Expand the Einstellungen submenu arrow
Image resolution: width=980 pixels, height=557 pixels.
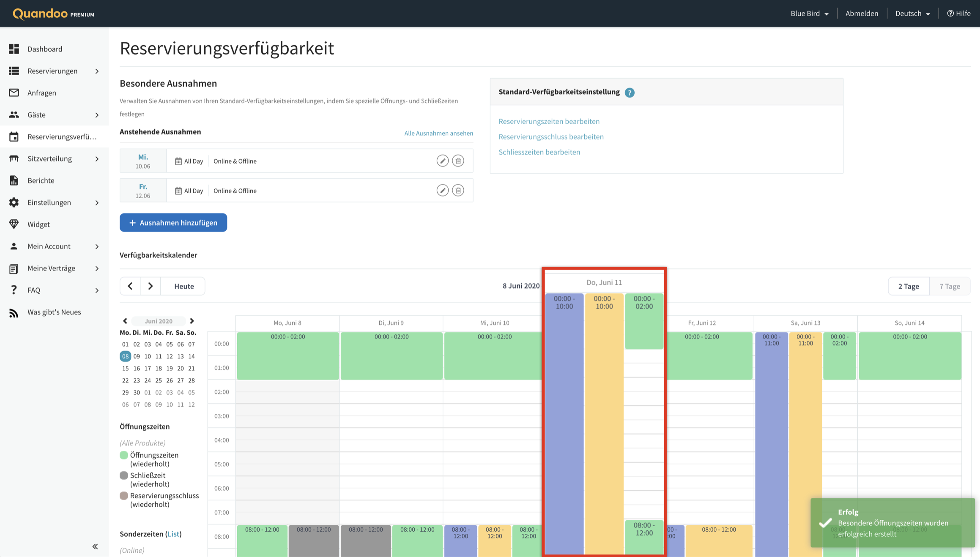pyautogui.click(x=97, y=203)
